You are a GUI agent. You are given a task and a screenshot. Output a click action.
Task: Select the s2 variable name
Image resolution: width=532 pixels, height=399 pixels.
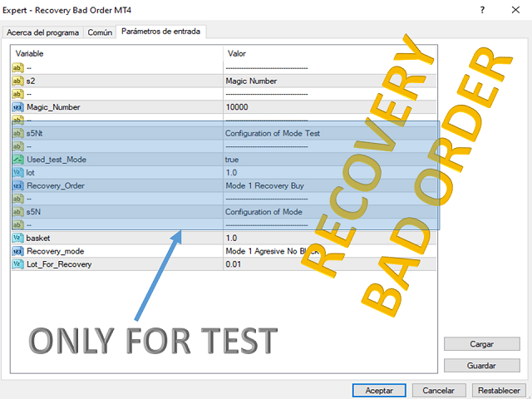(x=31, y=81)
